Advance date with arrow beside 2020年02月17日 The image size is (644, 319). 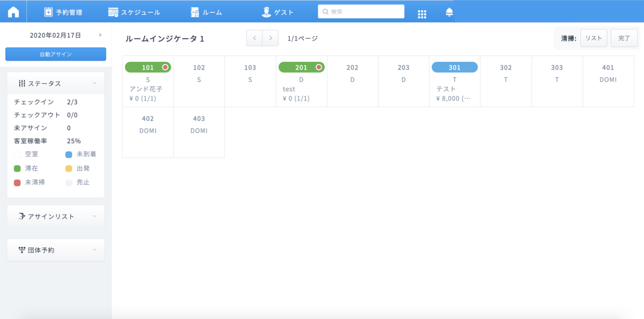(100, 35)
